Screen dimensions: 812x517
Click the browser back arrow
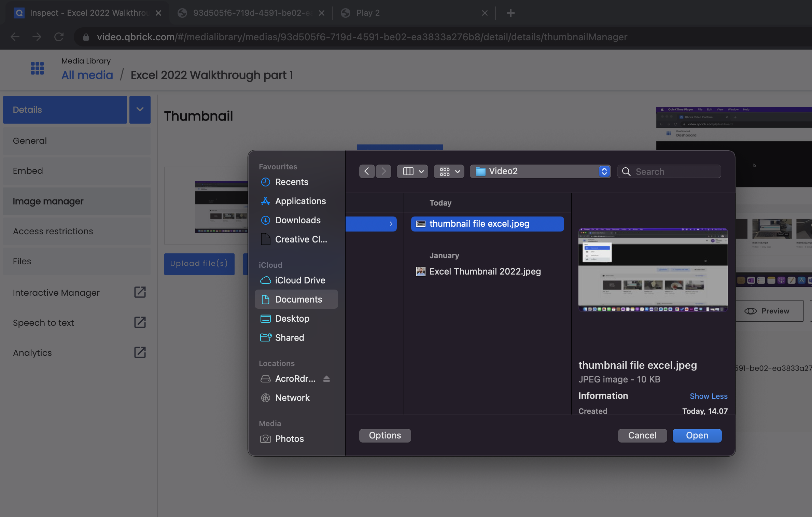[15, 37]
